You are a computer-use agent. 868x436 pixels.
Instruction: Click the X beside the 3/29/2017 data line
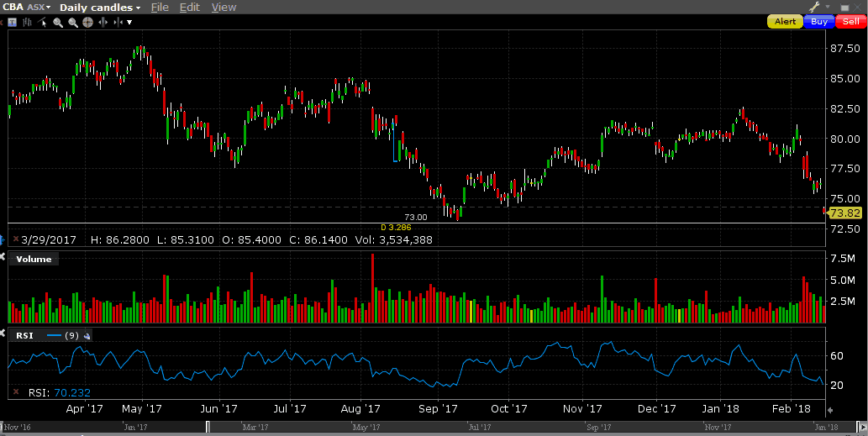pyautogui.click(x=15, y=239)
